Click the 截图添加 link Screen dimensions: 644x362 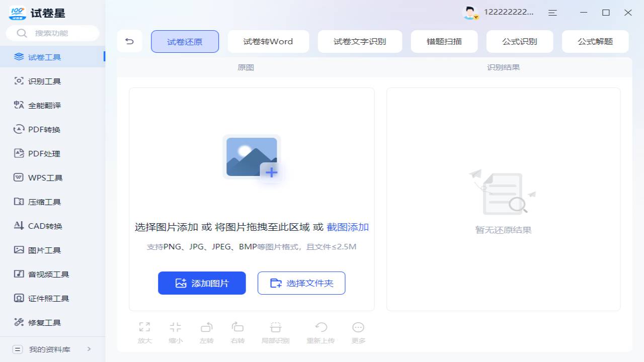pos(347,227)
